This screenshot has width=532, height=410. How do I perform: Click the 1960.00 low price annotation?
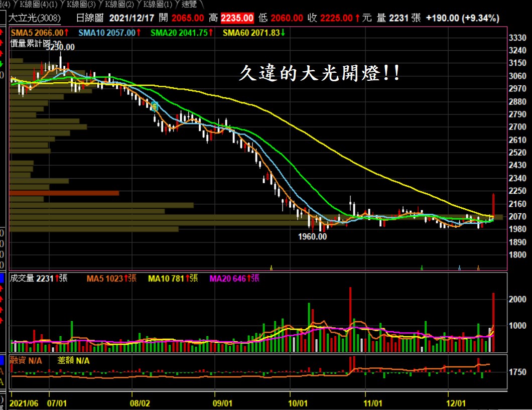[x=312, y=236]
